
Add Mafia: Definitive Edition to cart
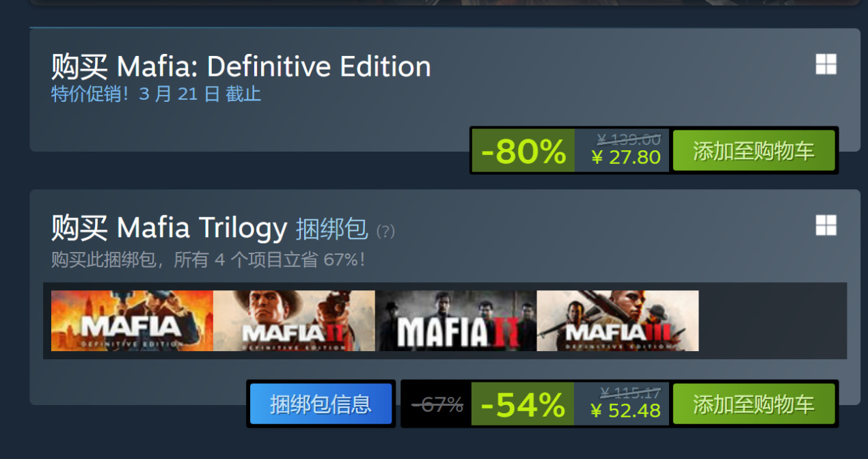coord(754,150)
